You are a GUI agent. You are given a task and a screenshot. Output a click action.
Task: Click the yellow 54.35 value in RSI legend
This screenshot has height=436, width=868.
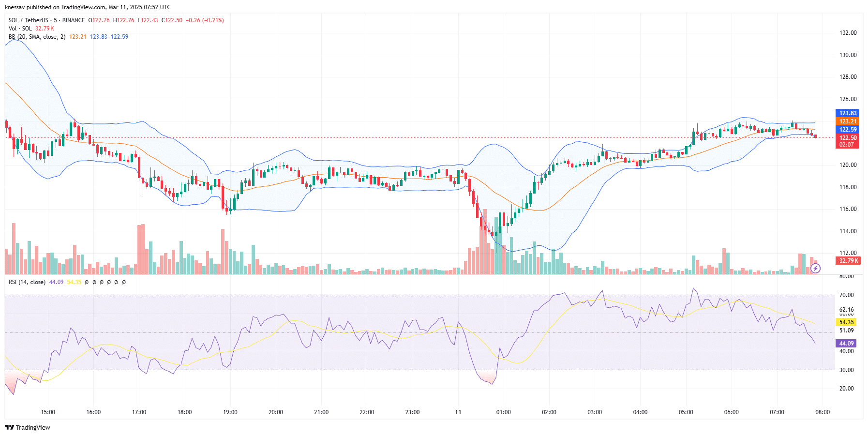pos(74,282)
